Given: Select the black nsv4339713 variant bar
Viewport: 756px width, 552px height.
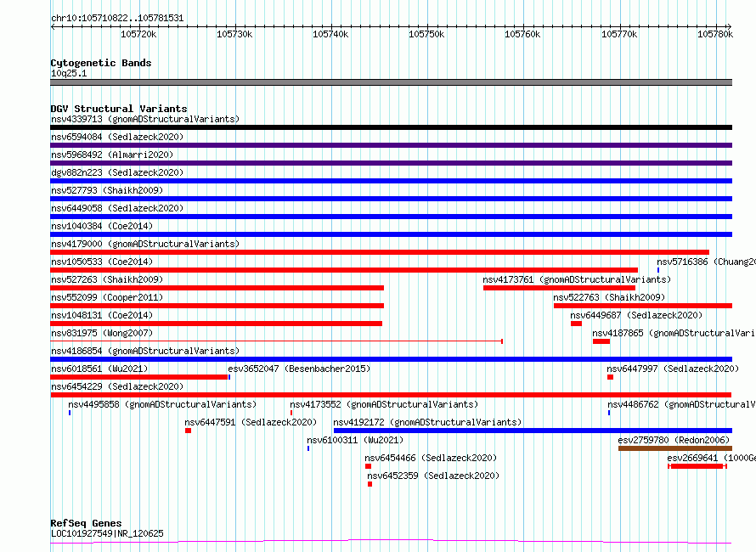Looking at the screenshot, I should pos(391,127).
